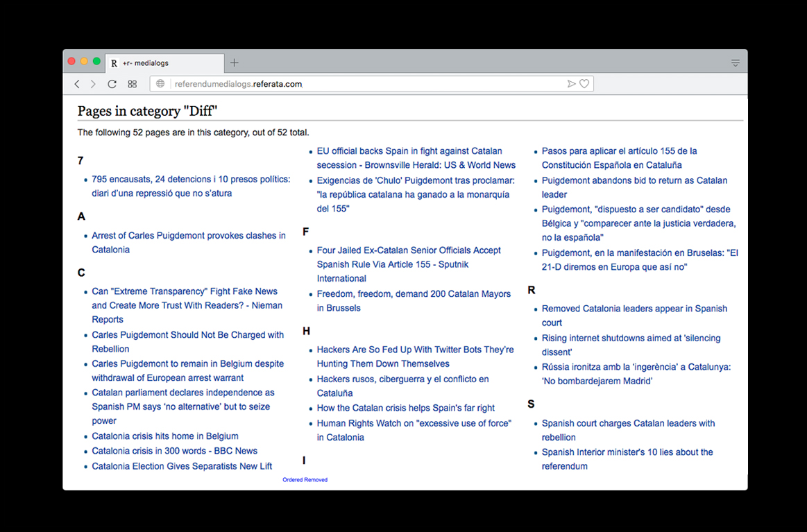Click the 'A' section heading
This screenshot has width=807, height=532.
click(81, 216)
